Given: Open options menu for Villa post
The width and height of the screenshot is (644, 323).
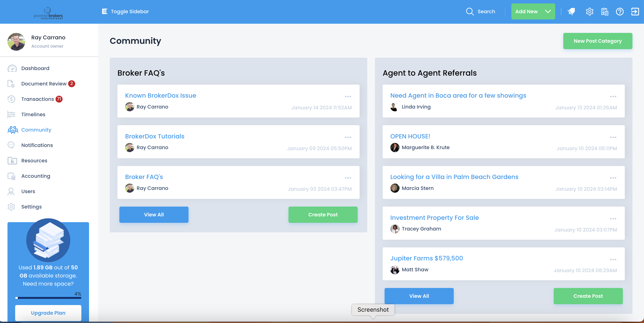Looking at the screenshot, I should 613,178.
